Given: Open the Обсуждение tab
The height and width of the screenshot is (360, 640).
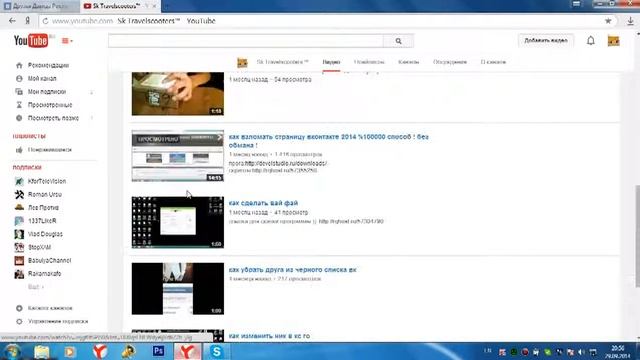Looking at the screenshot, I should point(450,62).
